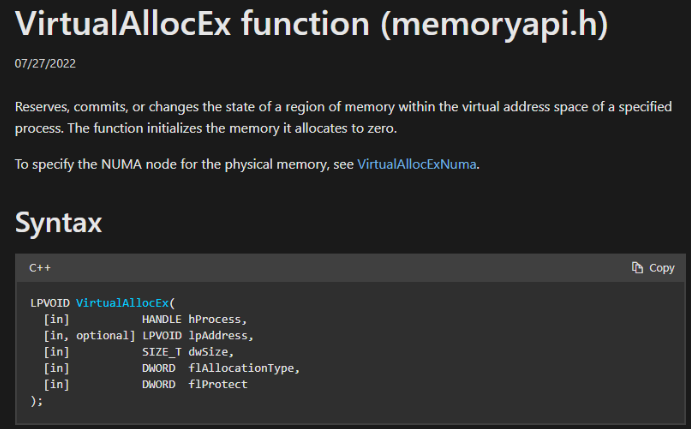Open the VirtualAllocExNuma link
This screenshot has height=429, width=691.
click(x=417, y=164)
